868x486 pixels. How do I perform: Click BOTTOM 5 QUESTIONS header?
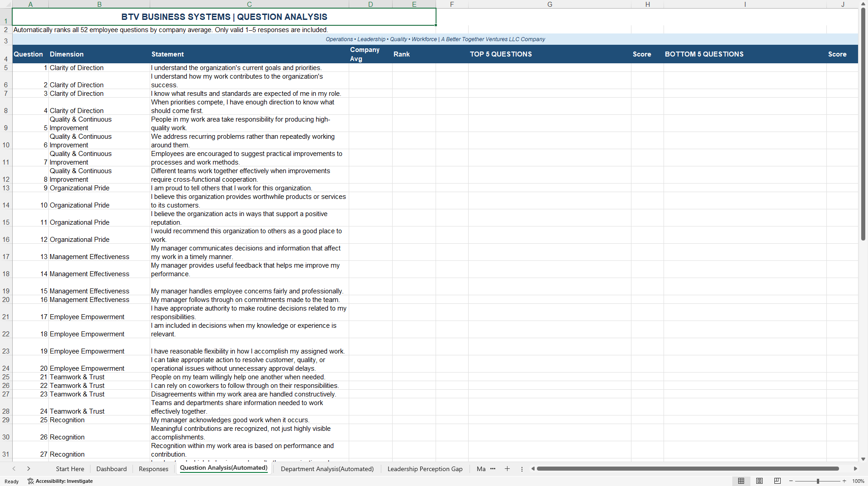pos(745,54)
